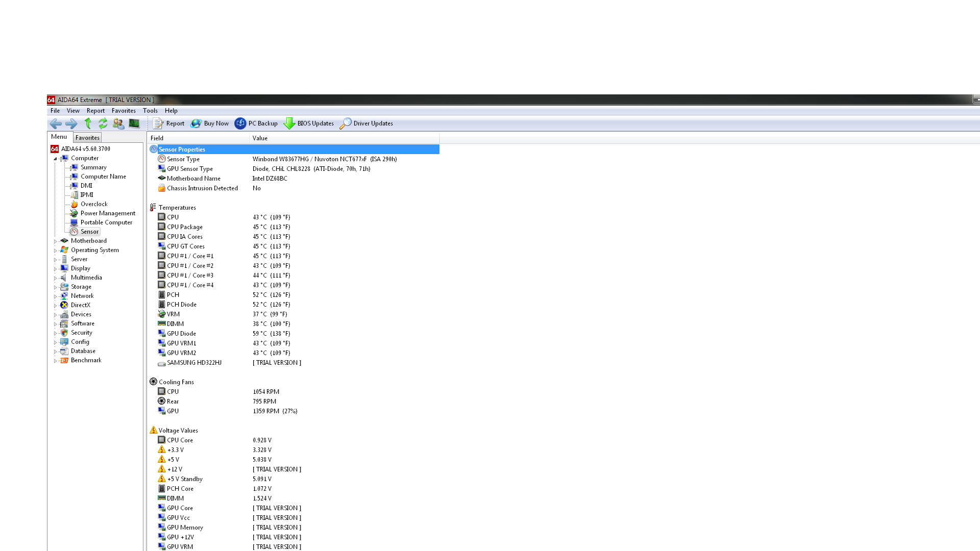Click the DIMM temperature row icon
Screen dimensions: 980x551
[162, 324]
